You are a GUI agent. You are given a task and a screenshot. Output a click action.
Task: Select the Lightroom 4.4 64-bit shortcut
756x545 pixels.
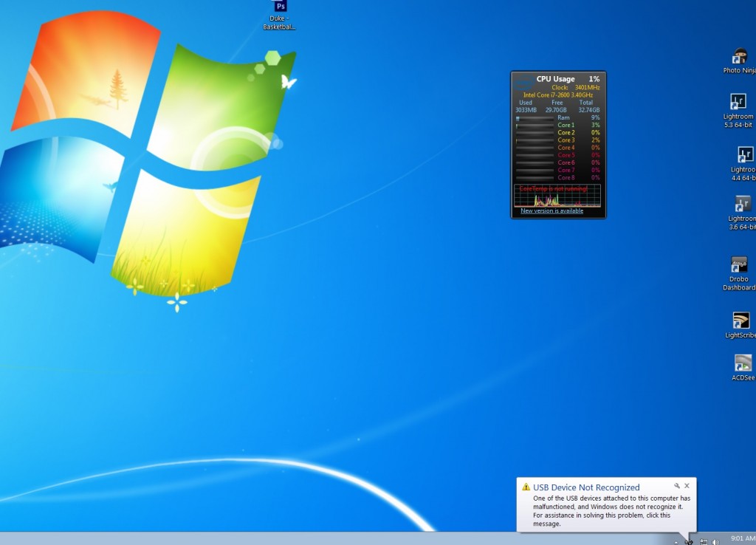point(743,164)
